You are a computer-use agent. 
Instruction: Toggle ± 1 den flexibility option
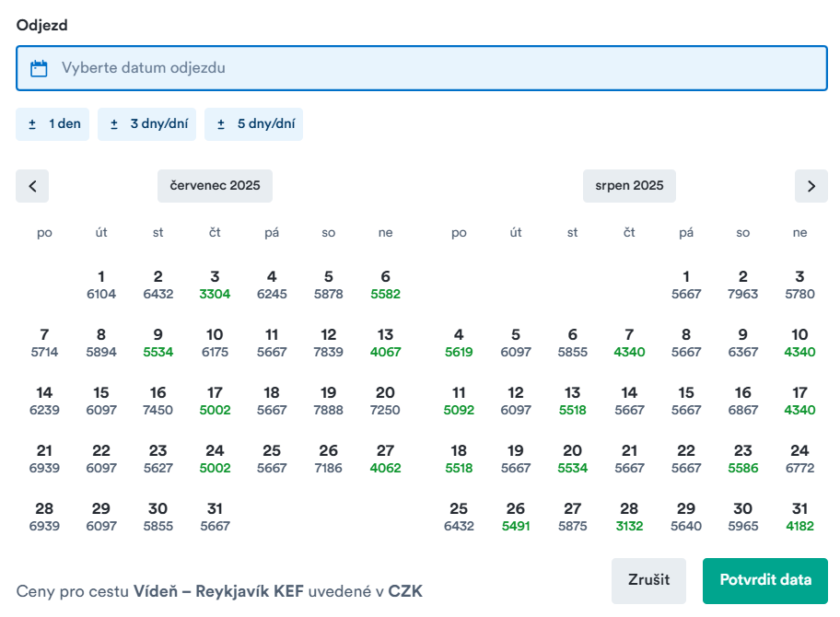tap(52, 124)
